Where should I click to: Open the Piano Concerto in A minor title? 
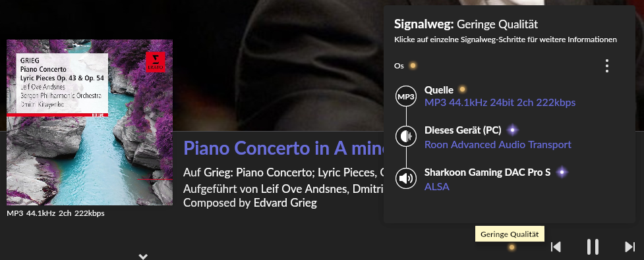283,148
